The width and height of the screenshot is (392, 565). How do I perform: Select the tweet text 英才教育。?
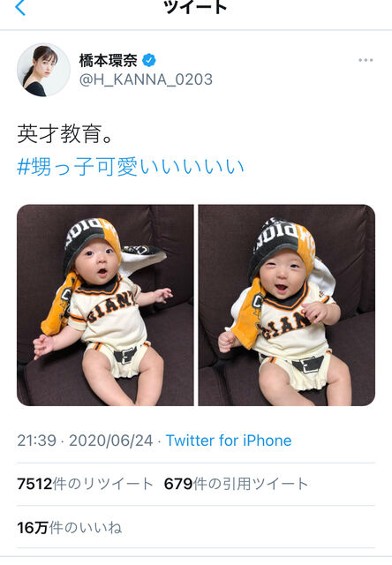click(65, 134)
